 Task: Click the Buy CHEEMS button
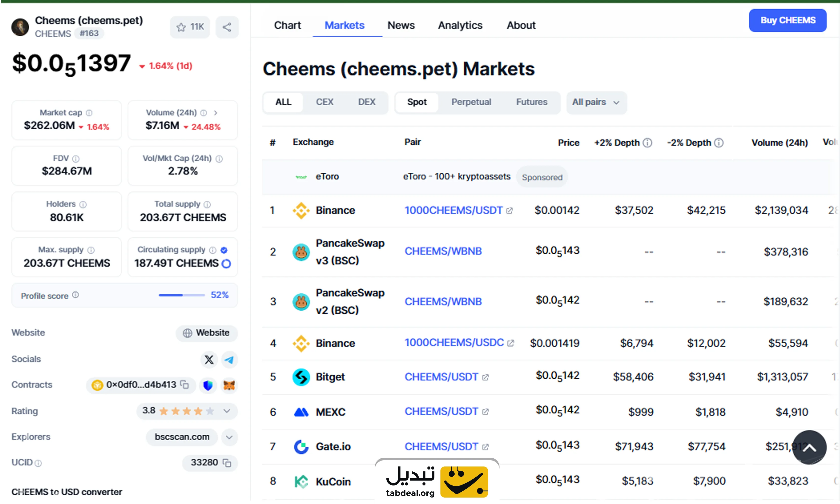(788, 20)
